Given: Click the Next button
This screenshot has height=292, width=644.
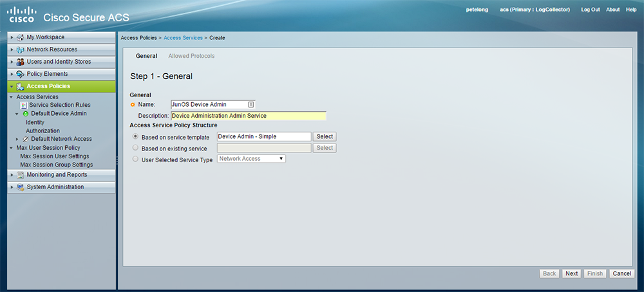Looking at the screenshot, I should (572, 273).
